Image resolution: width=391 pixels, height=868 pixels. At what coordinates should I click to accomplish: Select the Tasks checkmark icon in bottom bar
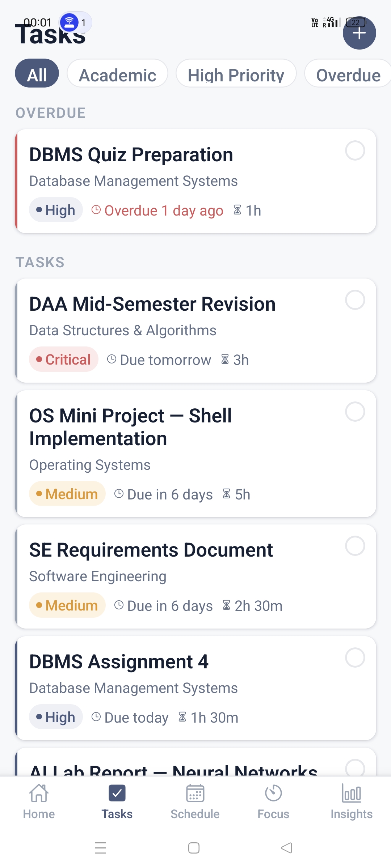click(x=117, y=793)
